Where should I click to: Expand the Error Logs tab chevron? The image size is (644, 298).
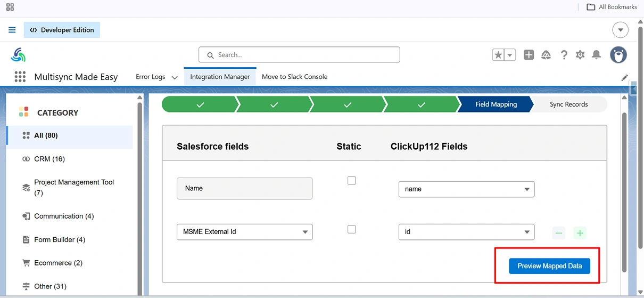pos(174,77)
